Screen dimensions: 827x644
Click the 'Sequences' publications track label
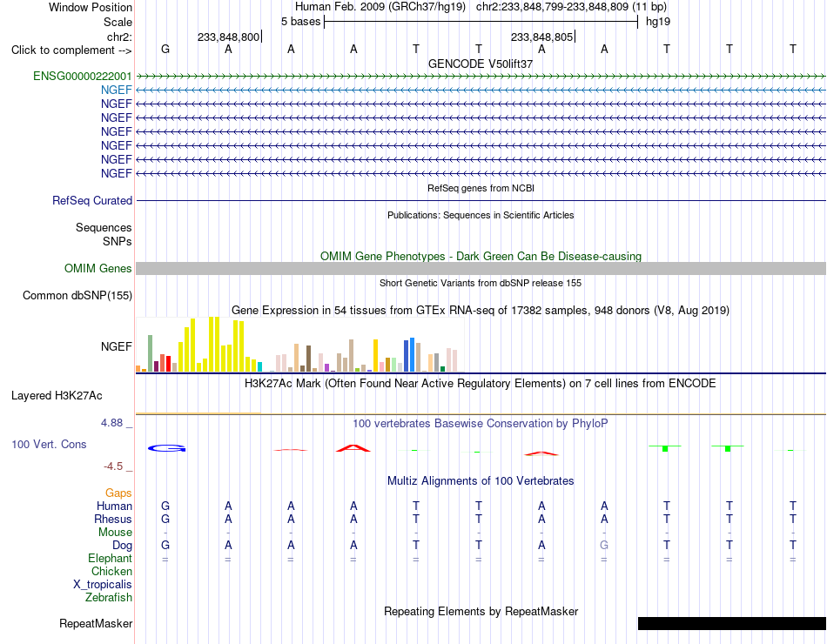tap(104, 227)
